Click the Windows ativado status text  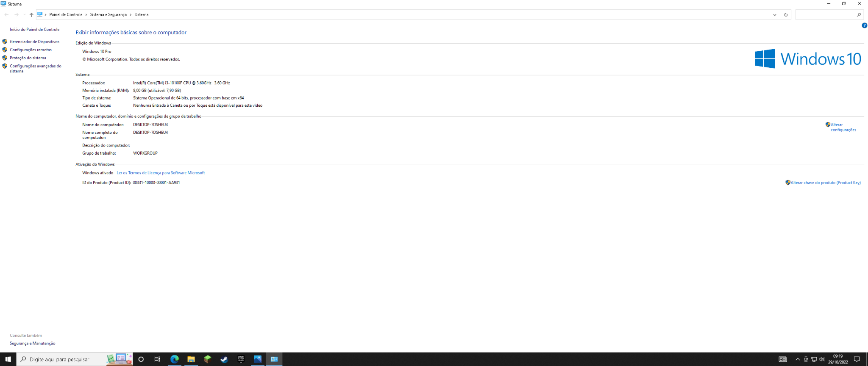pyautogui.click(x=97, y=173)
